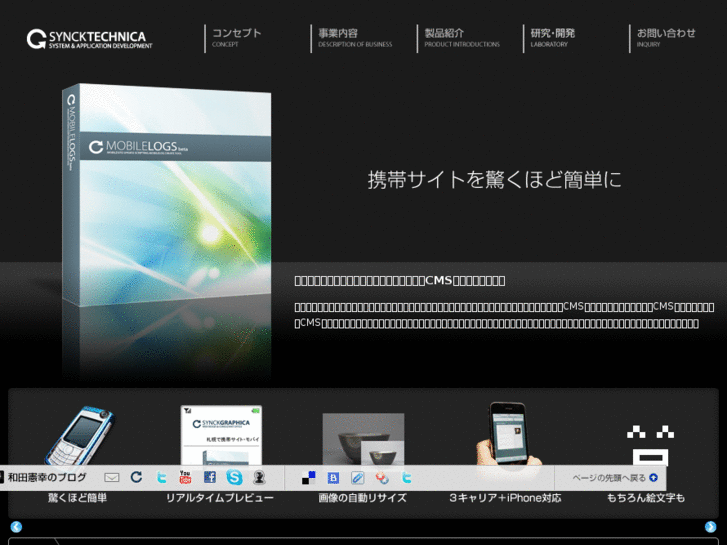Screen dimensions: 727x545
Task: Open the YouTube icon
Action: [x=185, y=477]
